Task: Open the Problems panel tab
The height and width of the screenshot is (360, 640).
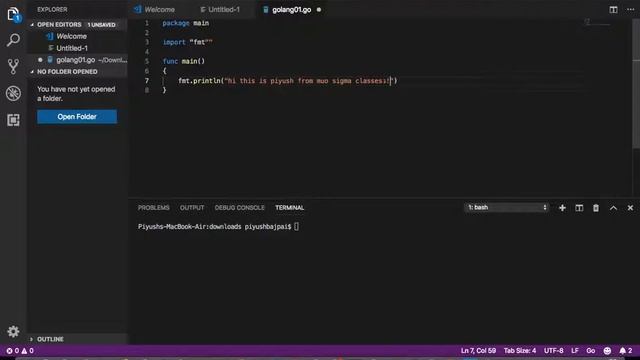Action: click(x=153, y=208)
